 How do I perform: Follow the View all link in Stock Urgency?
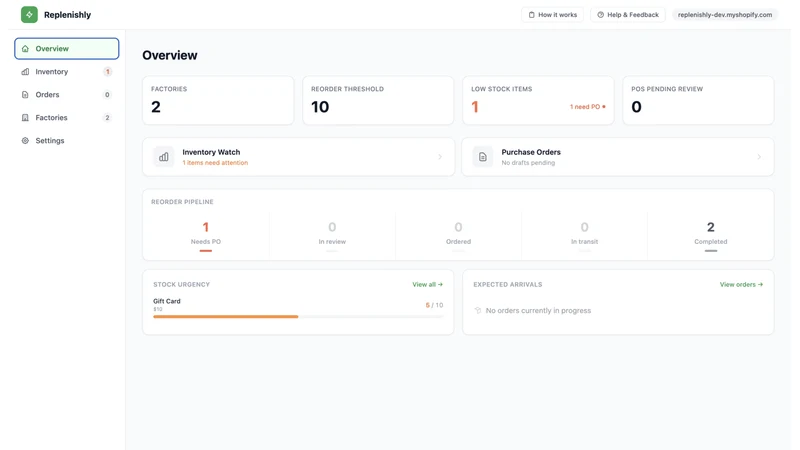428,284
